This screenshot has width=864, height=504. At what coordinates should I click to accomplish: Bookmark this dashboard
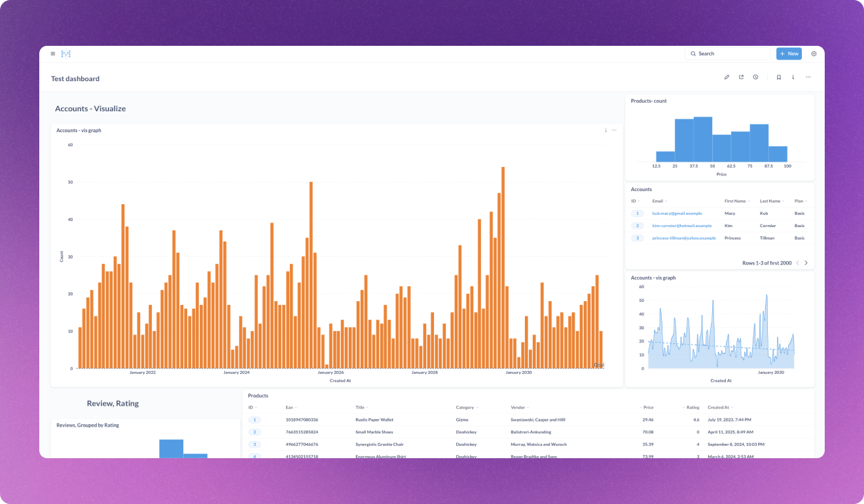tap(779, 77)
